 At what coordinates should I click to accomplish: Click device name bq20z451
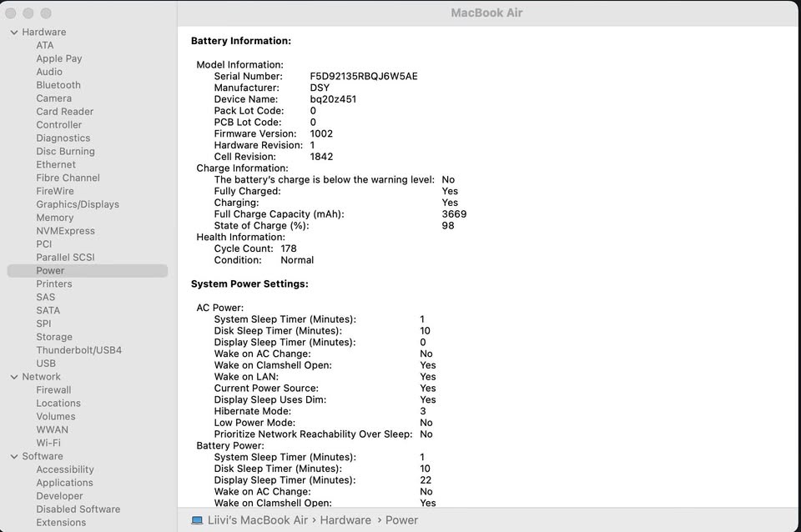[333, 99]
